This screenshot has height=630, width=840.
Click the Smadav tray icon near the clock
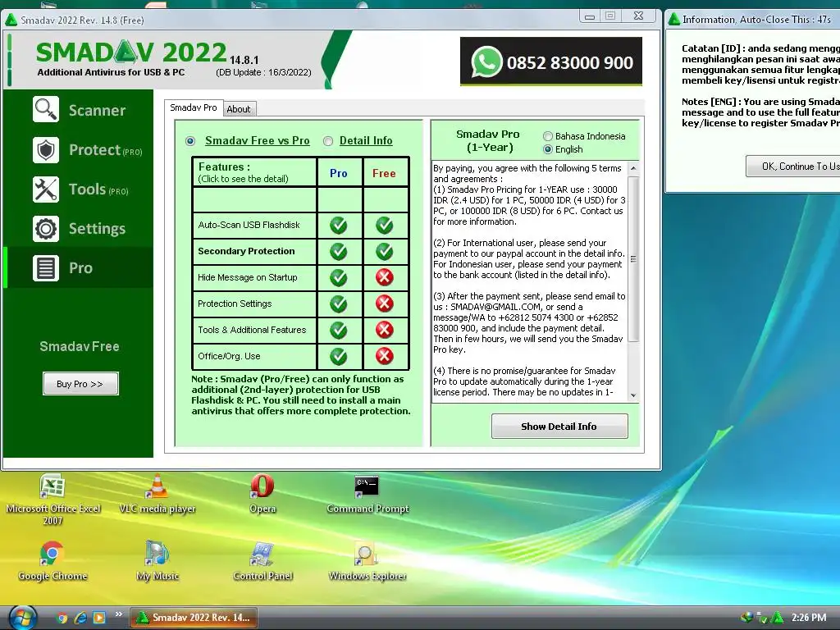pyautogui.click(x=777, y=617)
